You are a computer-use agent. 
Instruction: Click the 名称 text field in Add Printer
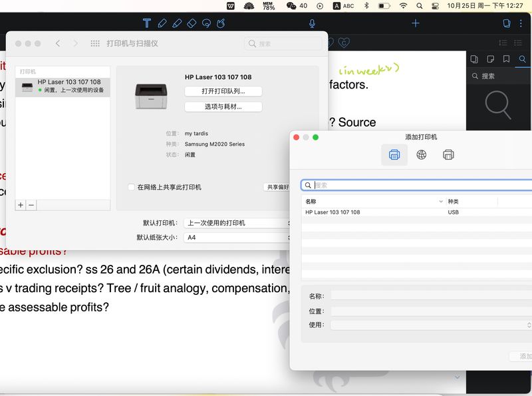431,296
